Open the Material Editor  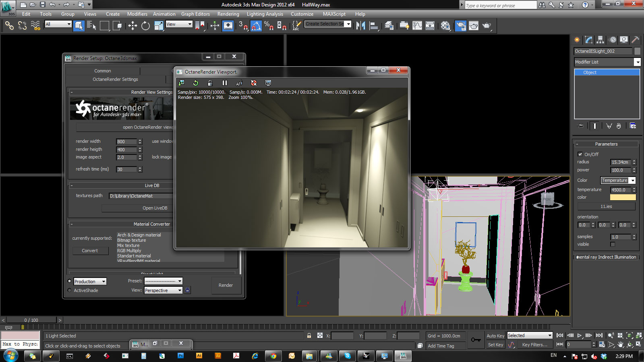click(x=445, y=26)
